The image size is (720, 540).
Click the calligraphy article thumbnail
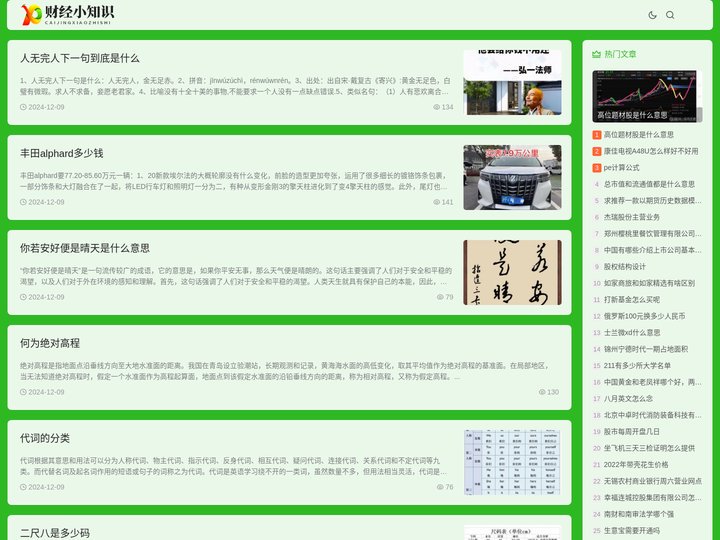tap(512, 273)
